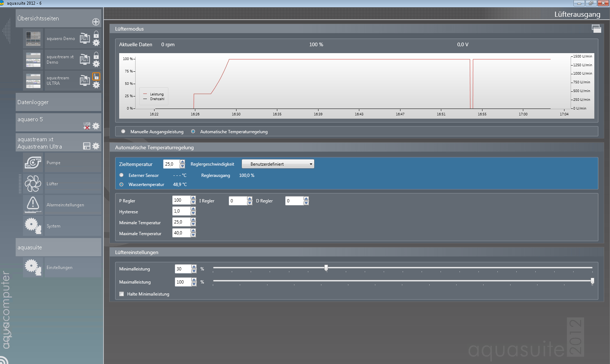Open the aquastream xt Demo page thumbnail

pyautogui.click(x=33, y=59)
